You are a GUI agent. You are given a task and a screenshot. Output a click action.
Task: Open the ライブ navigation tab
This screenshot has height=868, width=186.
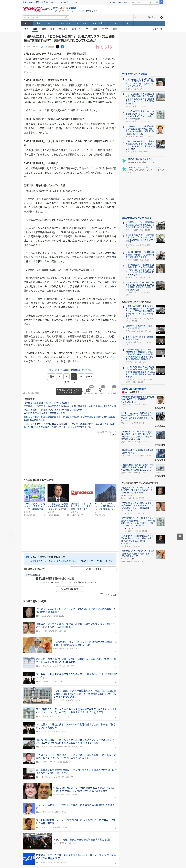(x=49, y=24)
